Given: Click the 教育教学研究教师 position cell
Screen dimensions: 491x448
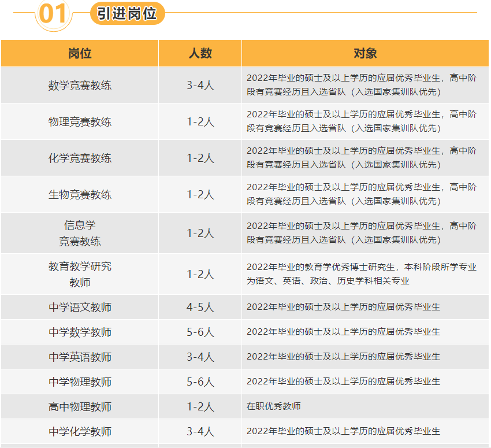Looking at the screenshot, I should 80,275.
